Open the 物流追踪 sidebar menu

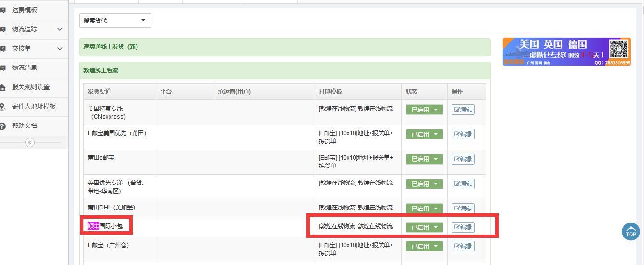(x=25, y=29)
